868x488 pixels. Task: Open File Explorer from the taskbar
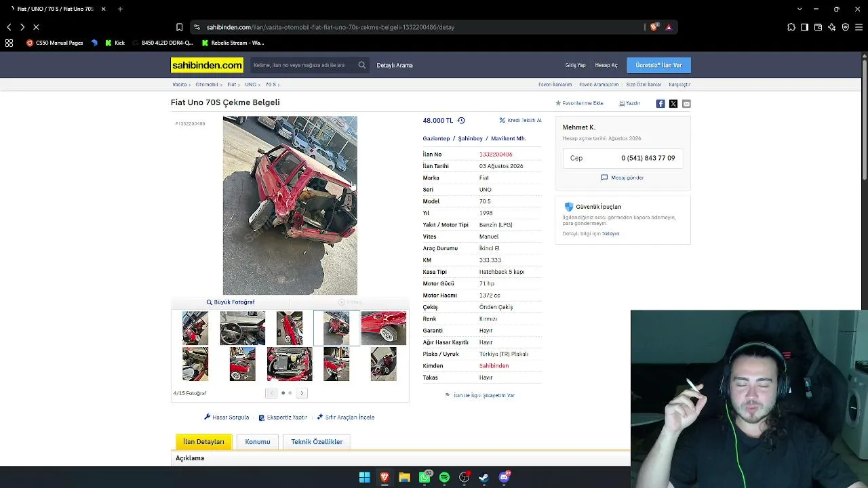404,477
